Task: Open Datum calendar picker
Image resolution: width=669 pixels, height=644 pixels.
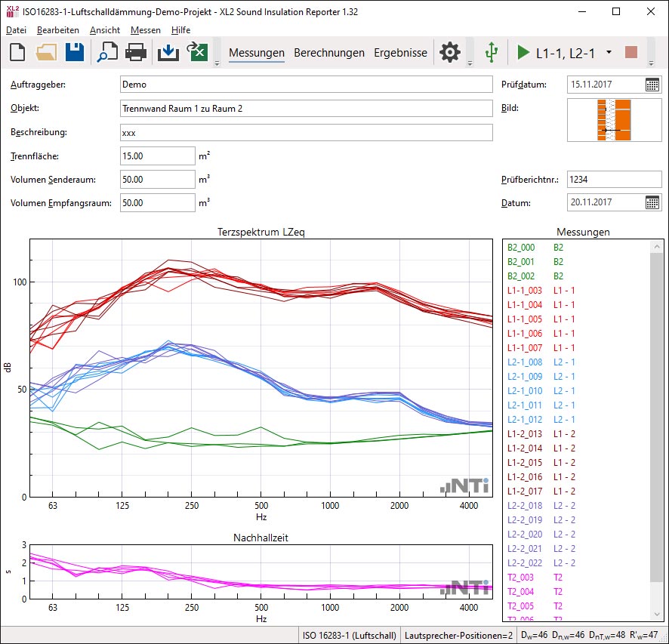Action: point(652,202)
